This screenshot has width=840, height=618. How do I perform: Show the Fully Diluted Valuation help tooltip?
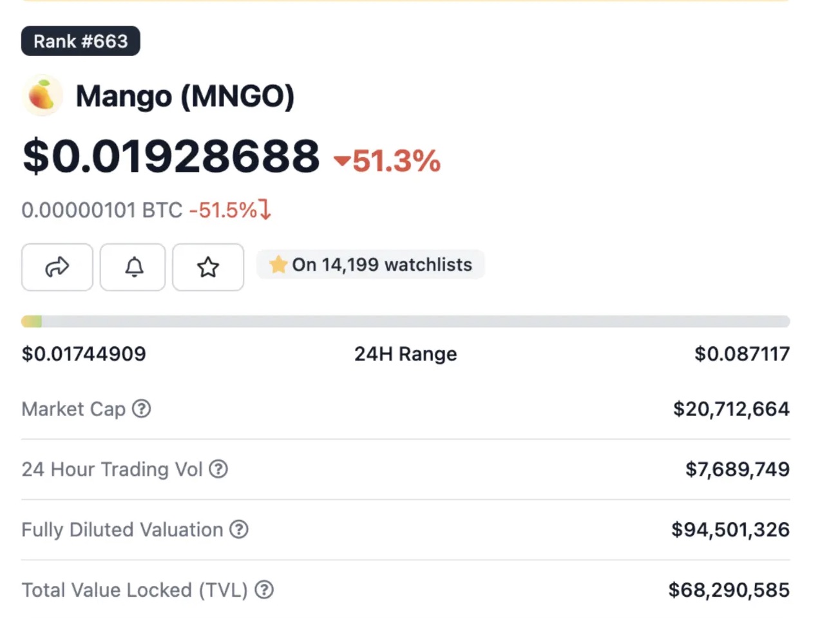239,530
